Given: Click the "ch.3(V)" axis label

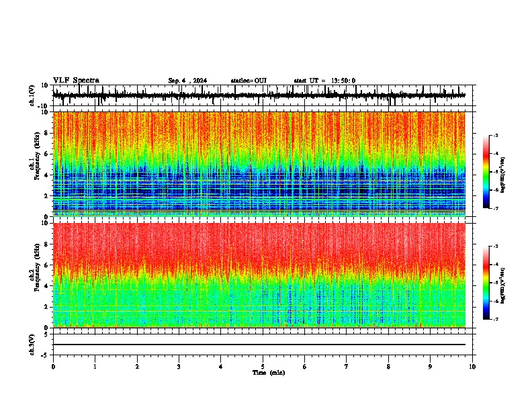Looking at the screenshot, I should 32,345.
